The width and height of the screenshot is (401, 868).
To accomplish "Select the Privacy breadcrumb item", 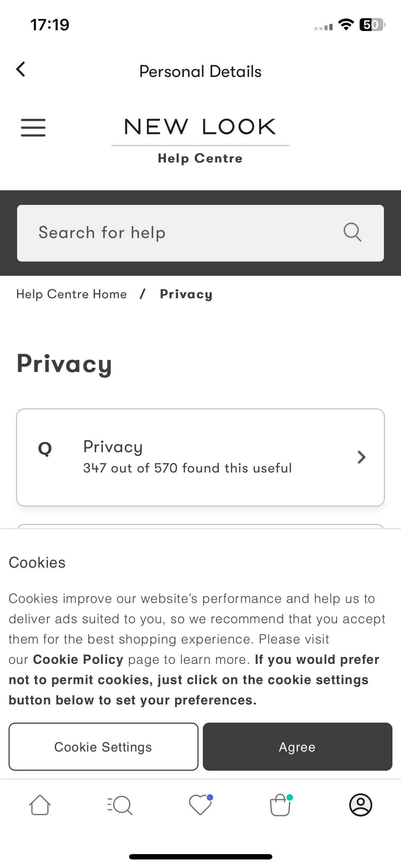I will click(x=186, y=294).
